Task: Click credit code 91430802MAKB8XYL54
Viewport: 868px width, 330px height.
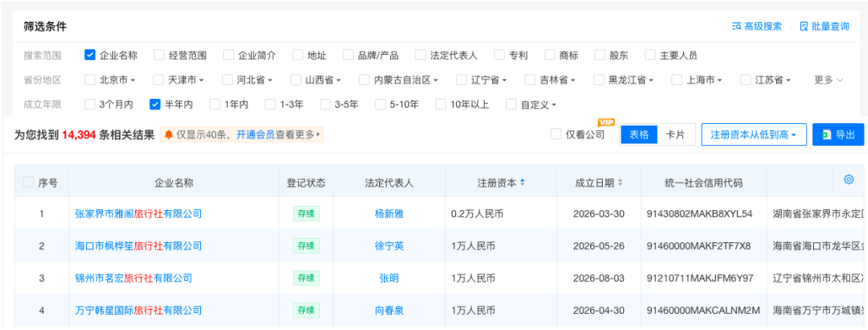Action: (699, 214)
